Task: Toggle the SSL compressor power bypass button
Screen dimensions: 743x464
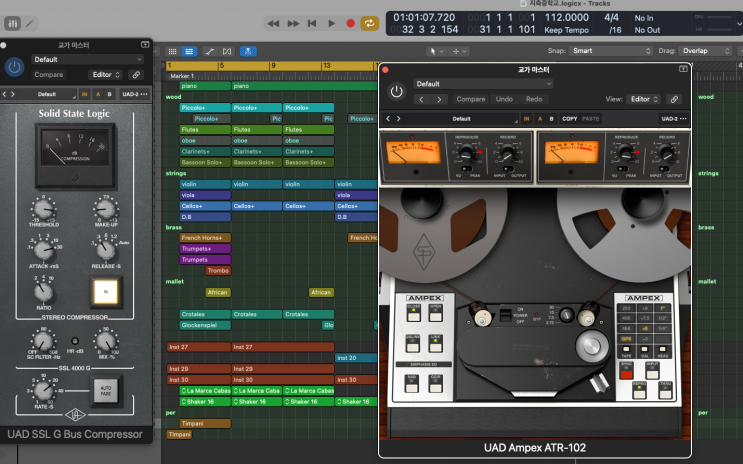Action: pos(14,67)
